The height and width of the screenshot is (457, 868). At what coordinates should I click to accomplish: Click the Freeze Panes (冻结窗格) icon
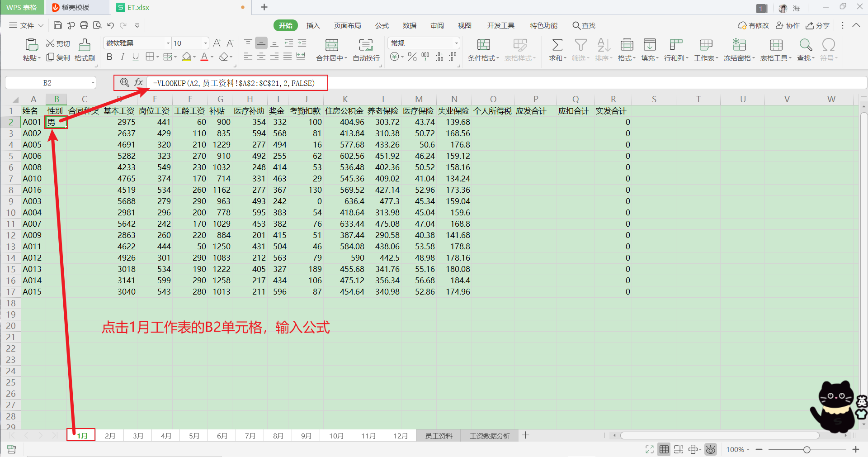739,45
